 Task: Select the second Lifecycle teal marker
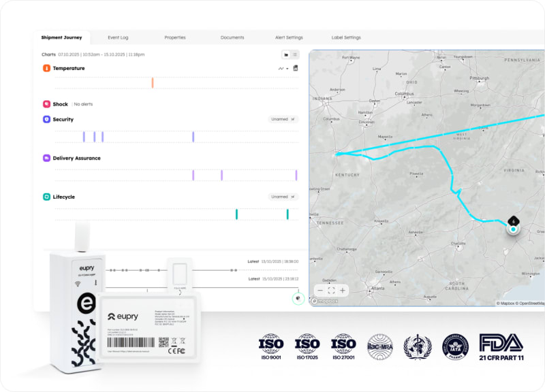287,214
